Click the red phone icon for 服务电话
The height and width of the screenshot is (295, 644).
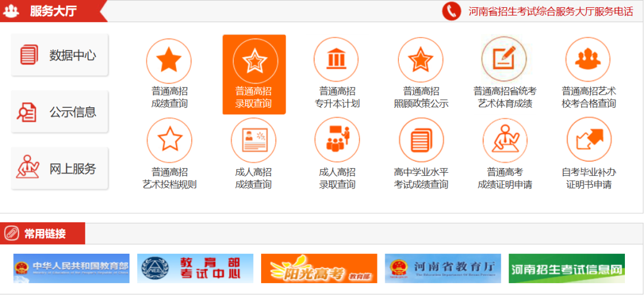tap(451, 11)
